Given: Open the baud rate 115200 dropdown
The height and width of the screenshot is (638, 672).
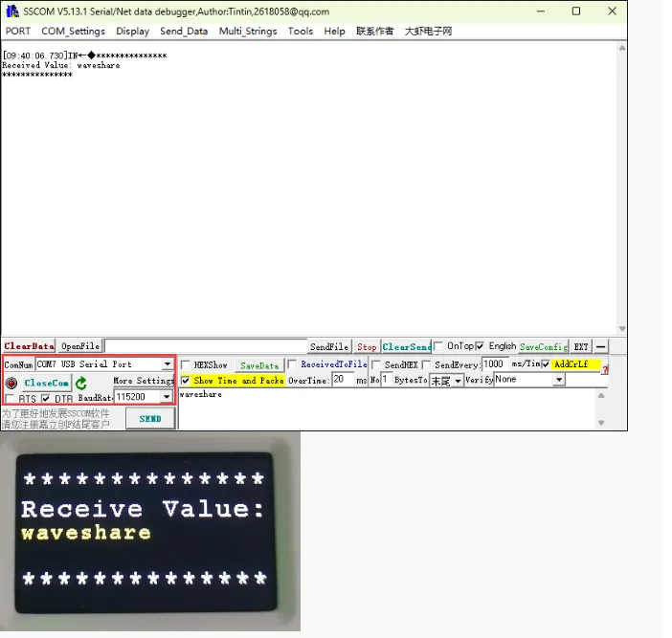Looking at the screenshot, I should (167, 396).
